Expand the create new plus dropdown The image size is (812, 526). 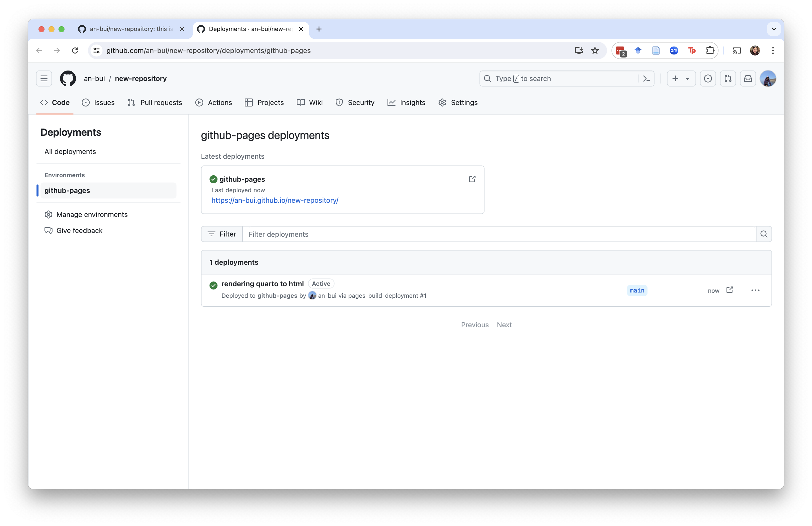(681, 78)
